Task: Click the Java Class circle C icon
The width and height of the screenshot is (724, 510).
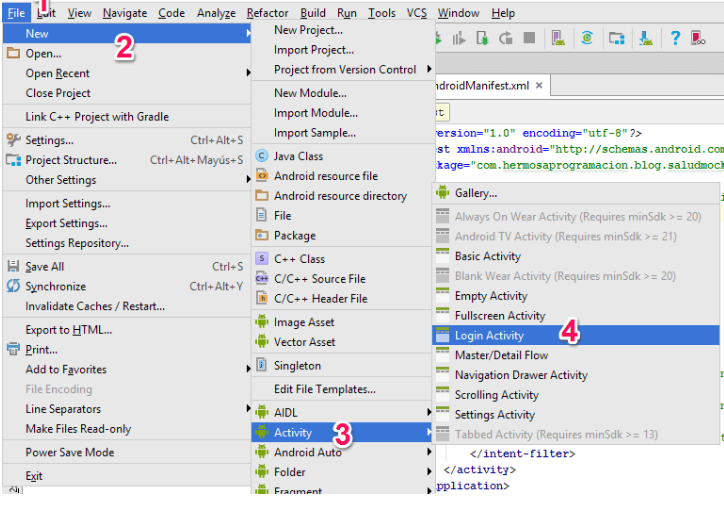Action: 262,156
